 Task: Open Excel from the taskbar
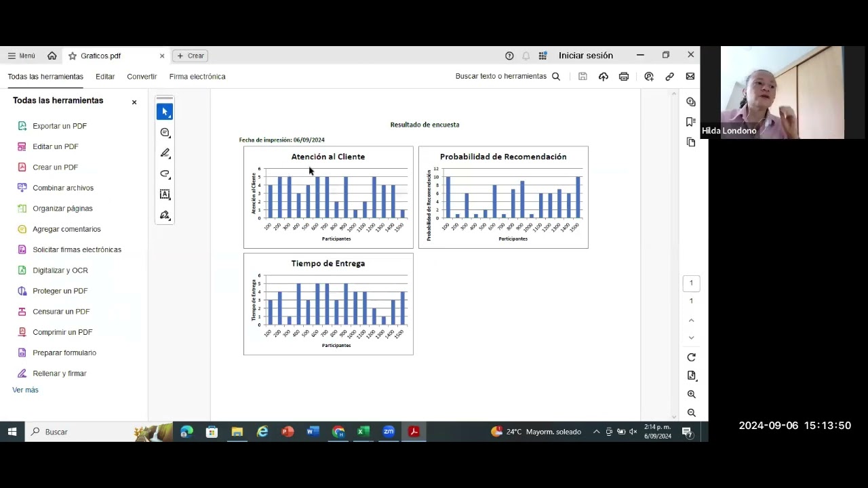click(x=363, y=432)
